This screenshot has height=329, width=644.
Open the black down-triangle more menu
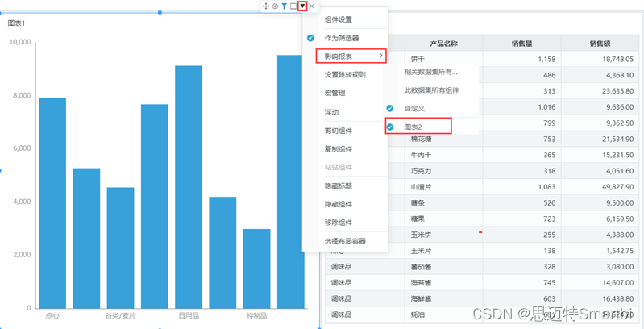[303, 6]
